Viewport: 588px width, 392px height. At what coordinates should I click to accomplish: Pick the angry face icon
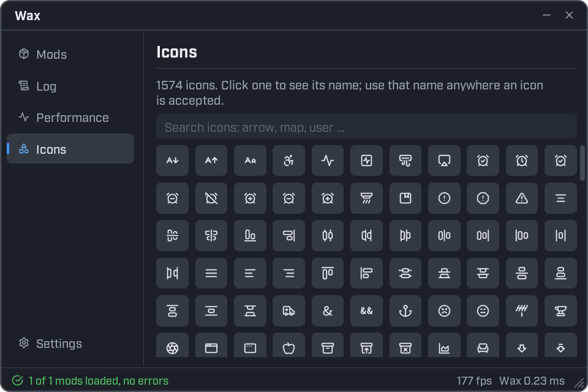[444, 311]
